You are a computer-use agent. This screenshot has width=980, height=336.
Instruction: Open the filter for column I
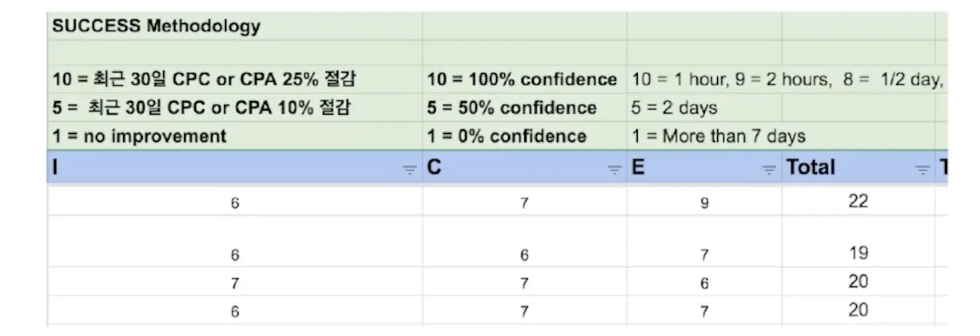click(x=410, y=169)
